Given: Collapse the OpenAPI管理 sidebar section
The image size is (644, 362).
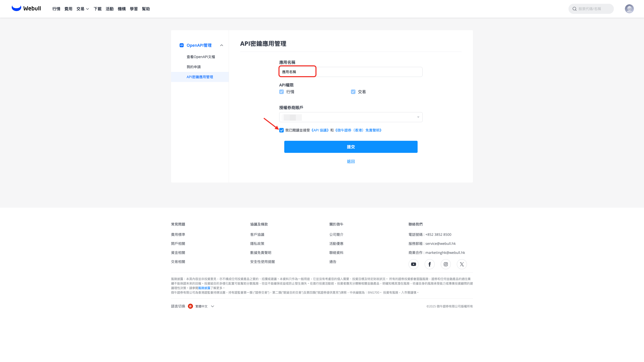Looking at the screenshot, I should (222, 45).
